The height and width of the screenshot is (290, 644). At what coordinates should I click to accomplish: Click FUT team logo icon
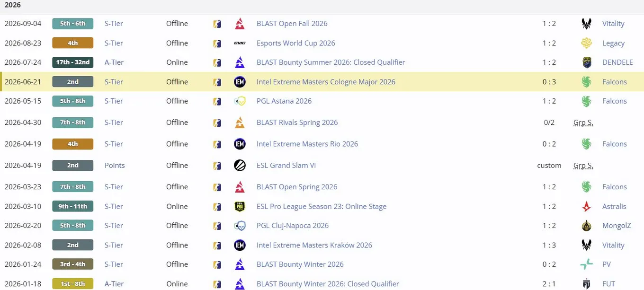click(x=587, y=284)
